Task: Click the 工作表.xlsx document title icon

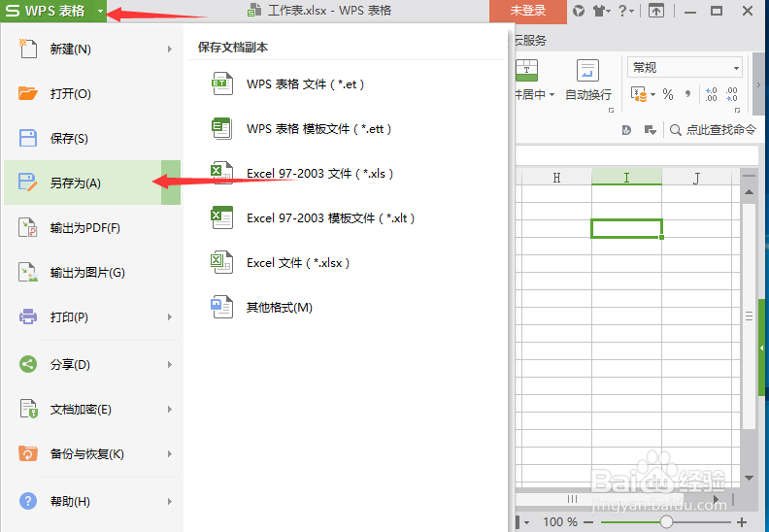Action: point(253,11)
